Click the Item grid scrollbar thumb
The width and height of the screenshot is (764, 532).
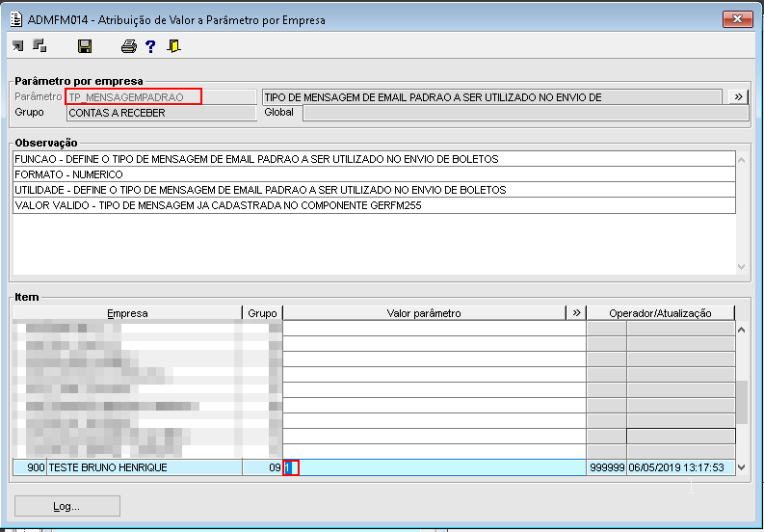(x=742, y=402)
